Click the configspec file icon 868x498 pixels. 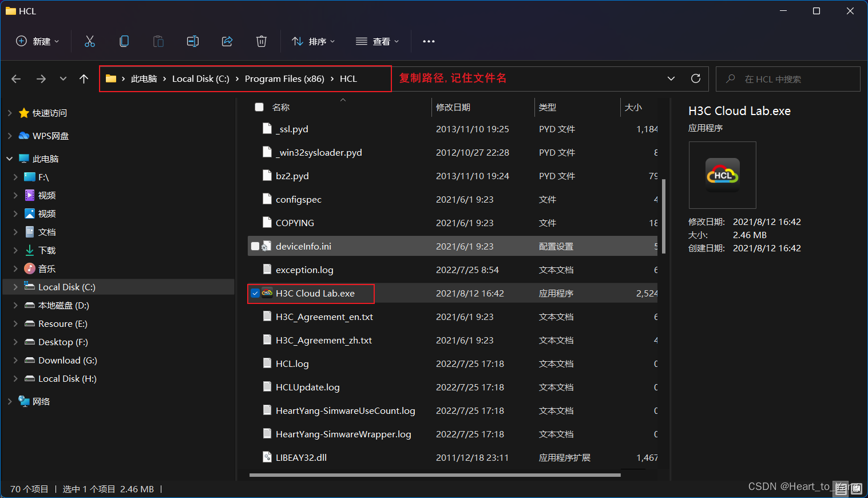267,199
